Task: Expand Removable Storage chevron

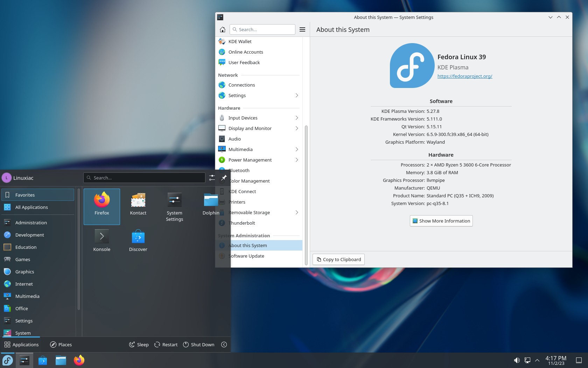Action: click(296, 212)
